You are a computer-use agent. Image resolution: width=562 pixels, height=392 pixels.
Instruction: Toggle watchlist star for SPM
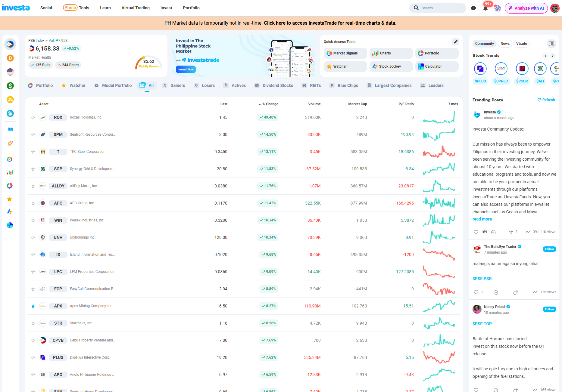[x=33, y=135]
